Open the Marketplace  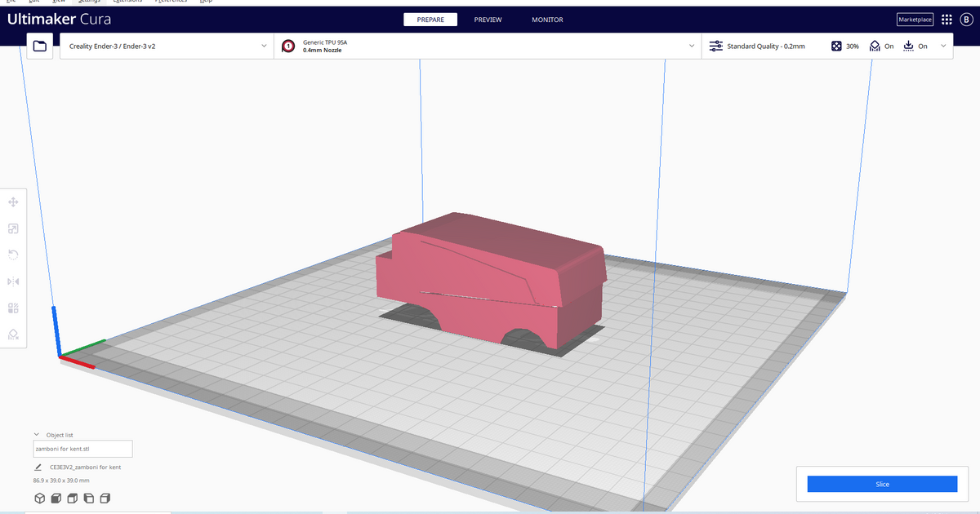(915, 20)
